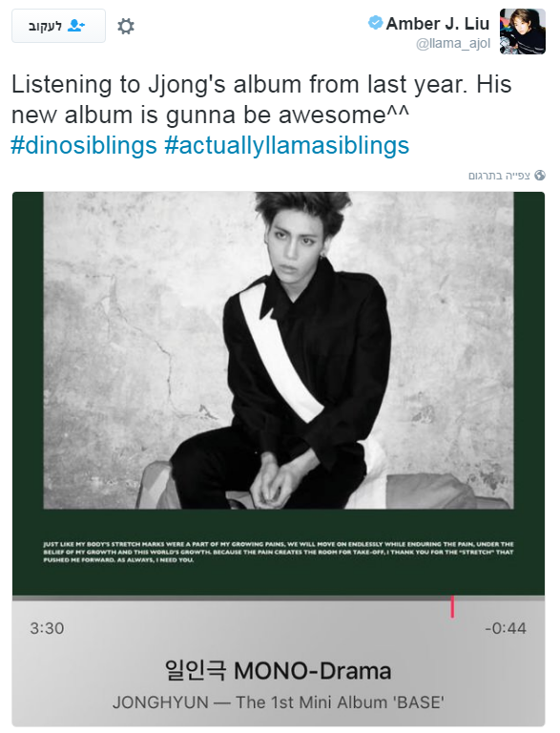Click the globe icon beside translation
Screen dimensions: 560x733
pyautogui.click(x=540, y=176)
